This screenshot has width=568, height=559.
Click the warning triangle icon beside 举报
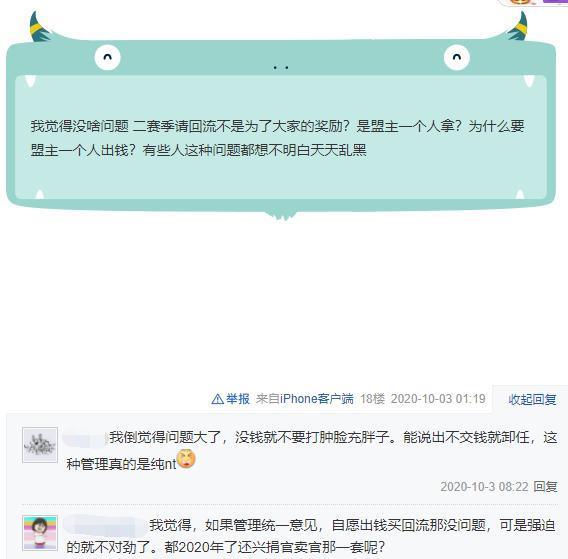tap(217, 399)
